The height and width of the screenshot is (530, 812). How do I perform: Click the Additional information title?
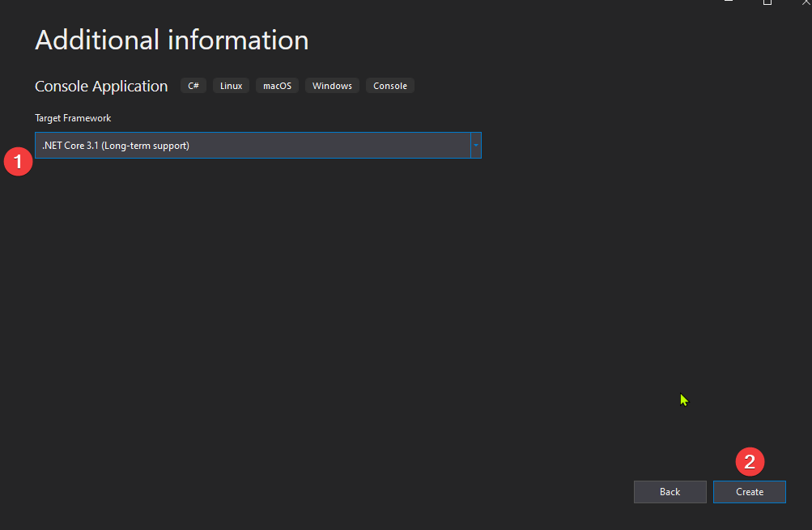coord(172,40)
